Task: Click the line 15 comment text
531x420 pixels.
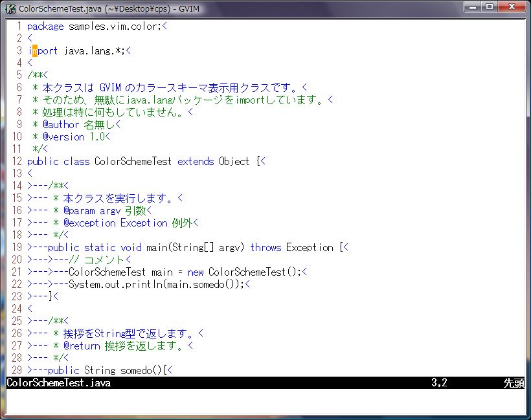Action: pos(119,198)
